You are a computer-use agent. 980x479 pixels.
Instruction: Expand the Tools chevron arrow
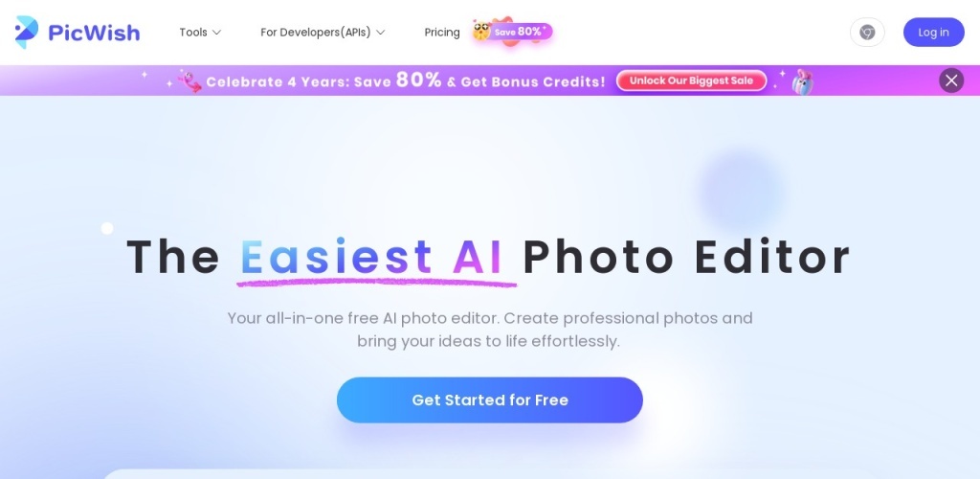217,33
